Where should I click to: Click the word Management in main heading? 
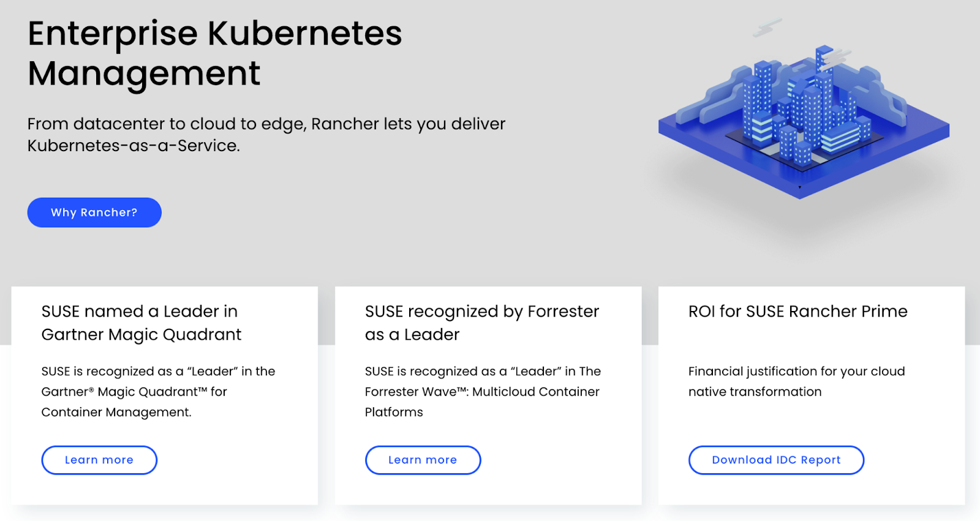coord(144,74)
